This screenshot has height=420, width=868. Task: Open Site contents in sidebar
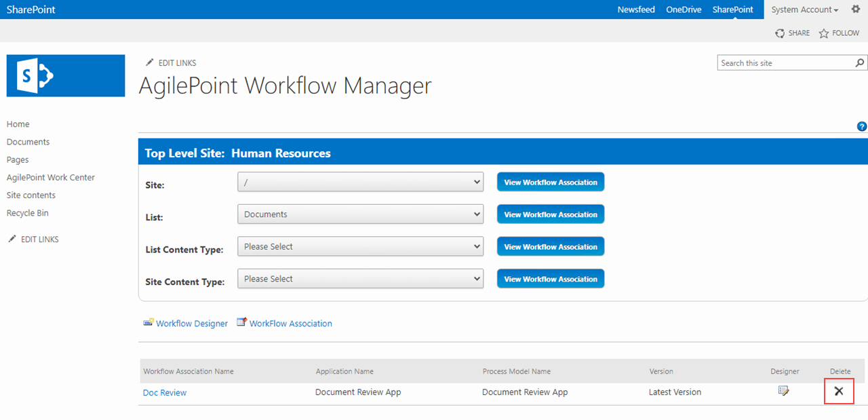point(31,195)
